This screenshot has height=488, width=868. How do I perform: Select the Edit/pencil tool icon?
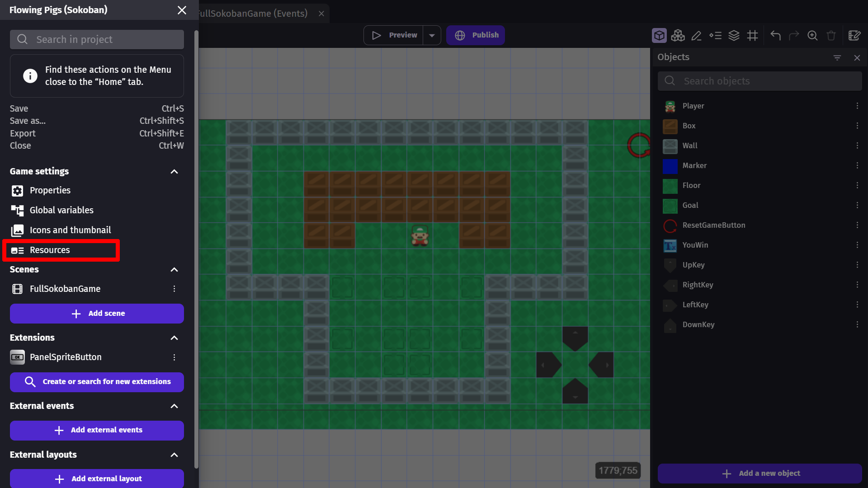pos(696,34)
